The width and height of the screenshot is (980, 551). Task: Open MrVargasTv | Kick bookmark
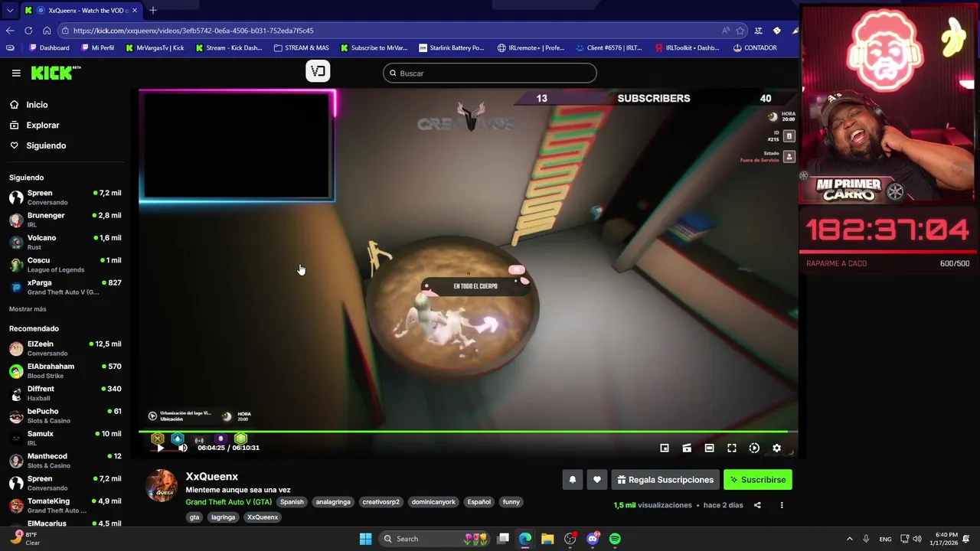coord(155,47)
